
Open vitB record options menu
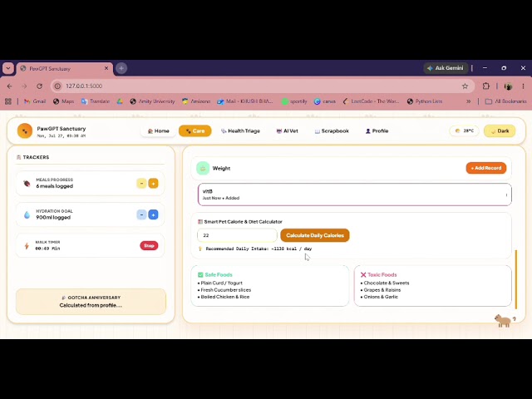[x=506, y=195]
